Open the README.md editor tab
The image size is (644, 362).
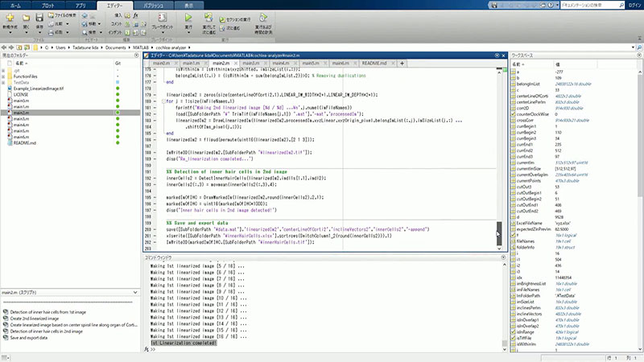(x=374, y=64)
